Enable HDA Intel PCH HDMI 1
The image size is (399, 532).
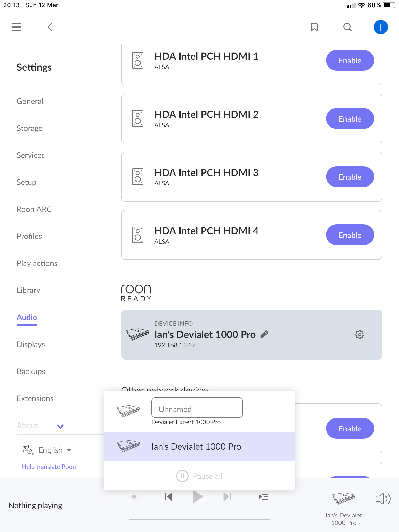pos(350,61)
